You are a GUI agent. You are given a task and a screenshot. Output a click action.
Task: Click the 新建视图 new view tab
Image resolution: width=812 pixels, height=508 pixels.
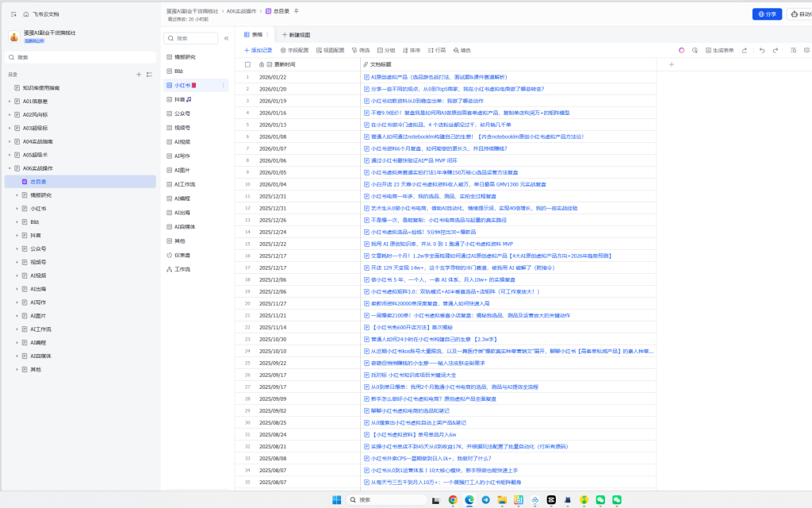pos(296,35)
